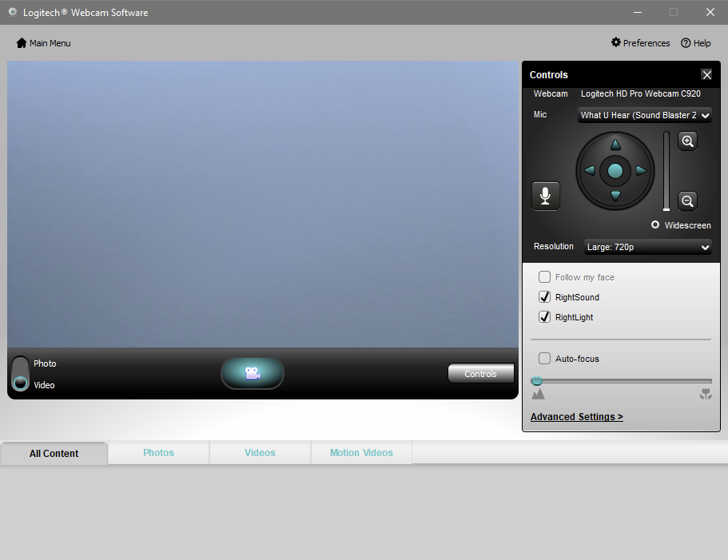Open Preferences gear icon
This screenshot has width=728, height=560.
pos(615,42)
